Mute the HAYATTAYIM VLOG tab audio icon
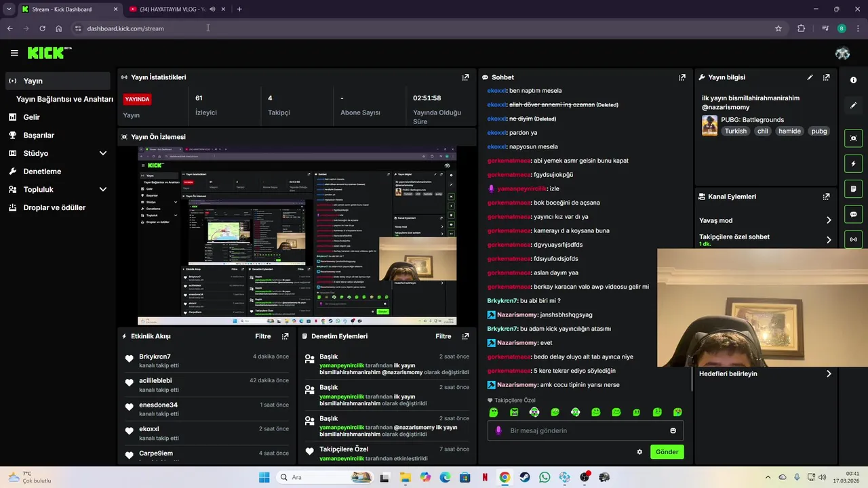Image resolution: width=868 pixels, height=488 pixels. click(x=212, y=9)
